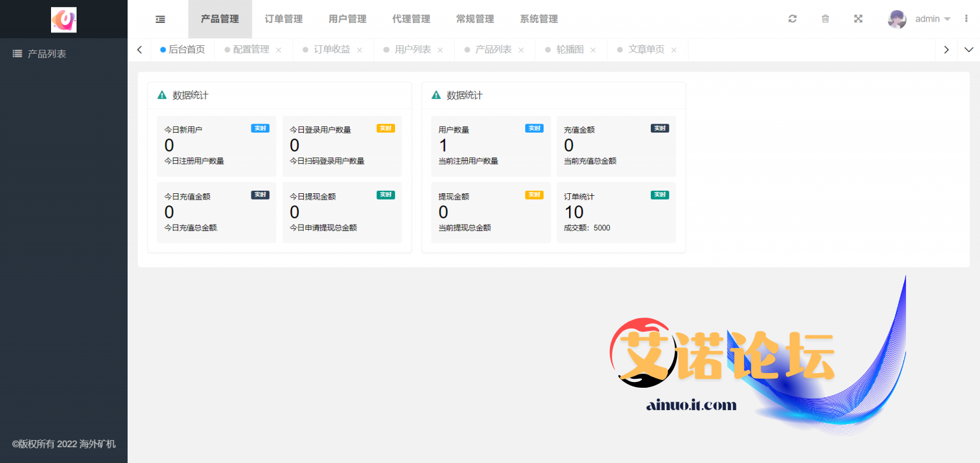This screenshot has height=463, width=980.
Task: Click the 今日申请提现总金额 text
Action: (x=323, y=228)
